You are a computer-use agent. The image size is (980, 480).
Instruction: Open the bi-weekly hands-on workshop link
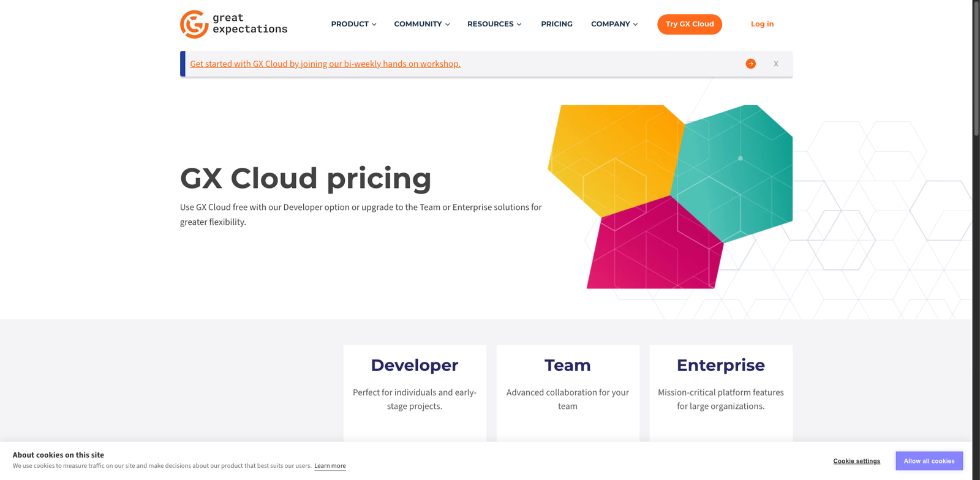click(x=325, y=64)
